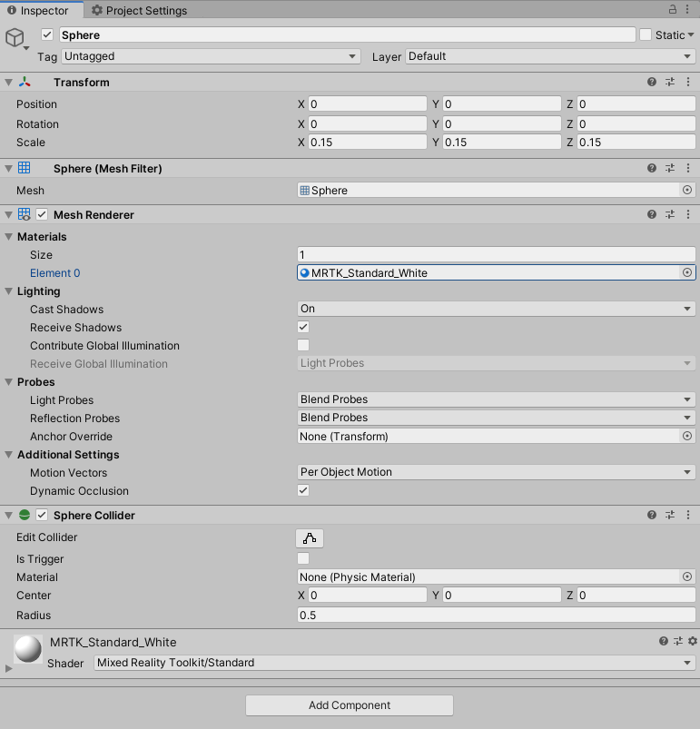Click the GameObject cube icon selector
700x729 pixels.
15,38
